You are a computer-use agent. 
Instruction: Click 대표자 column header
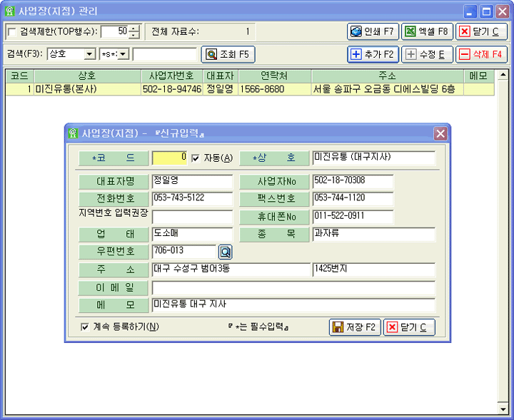click(x=221, y=76)
